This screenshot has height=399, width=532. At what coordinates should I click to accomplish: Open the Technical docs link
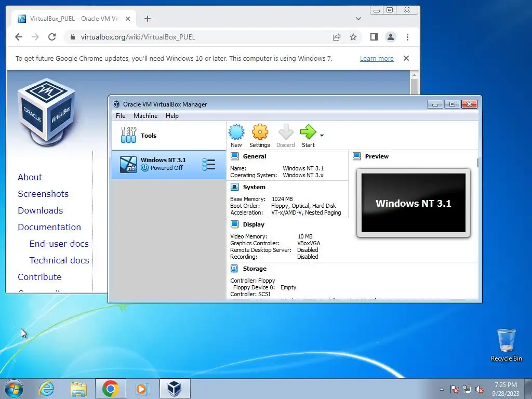pos(59,260)
